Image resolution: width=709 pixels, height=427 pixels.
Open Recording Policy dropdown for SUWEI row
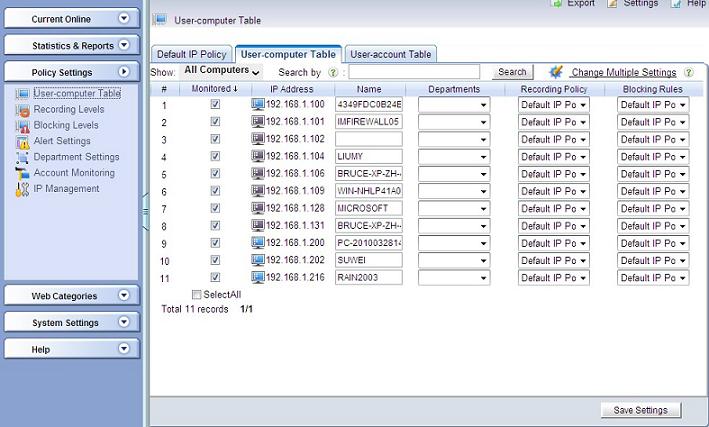point(553,260)
